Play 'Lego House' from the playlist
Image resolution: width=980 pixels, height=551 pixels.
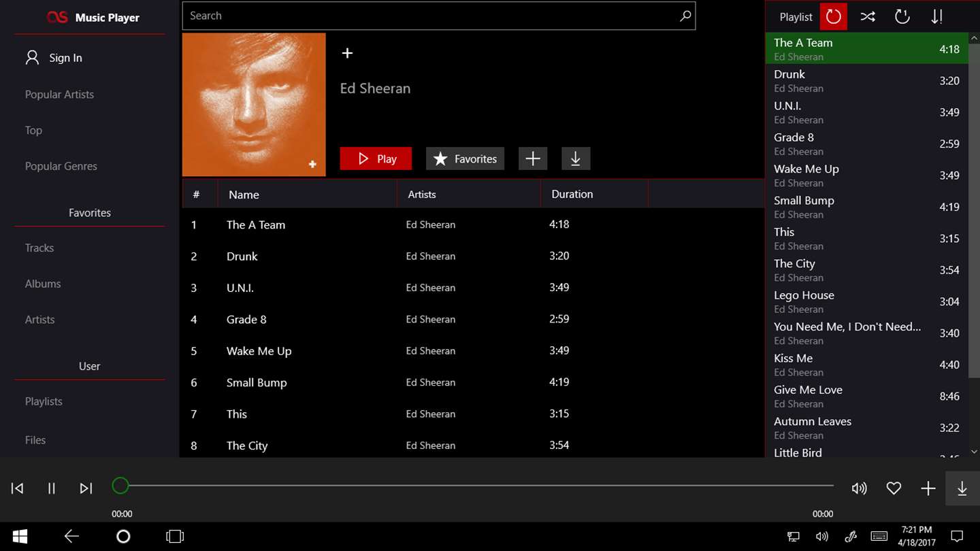(867, 301)
